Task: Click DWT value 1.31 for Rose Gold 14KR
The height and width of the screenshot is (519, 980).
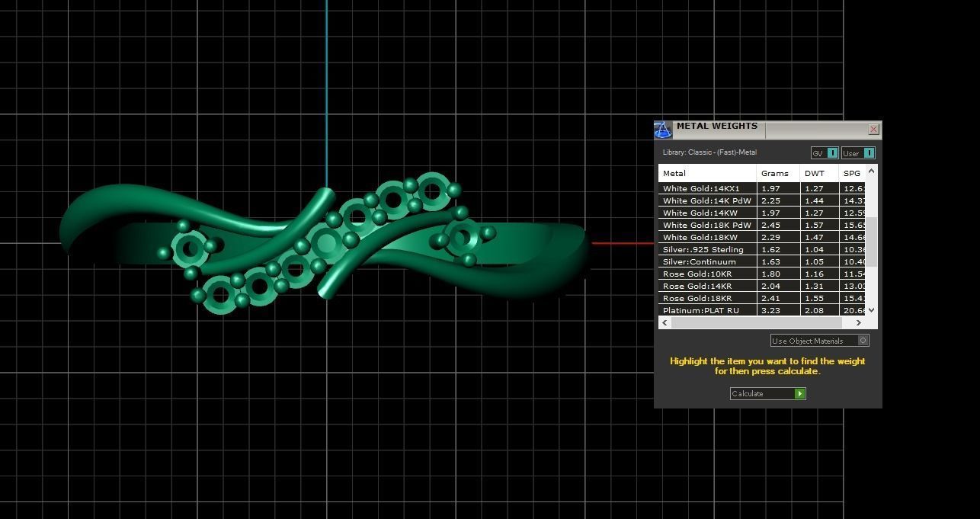Action: tap(814, 286)
